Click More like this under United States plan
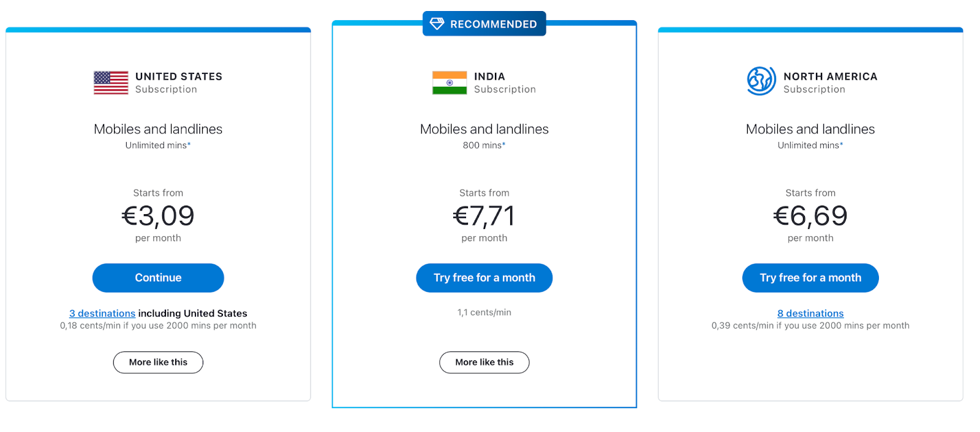980x432 pixels. (x=158, y=362)
